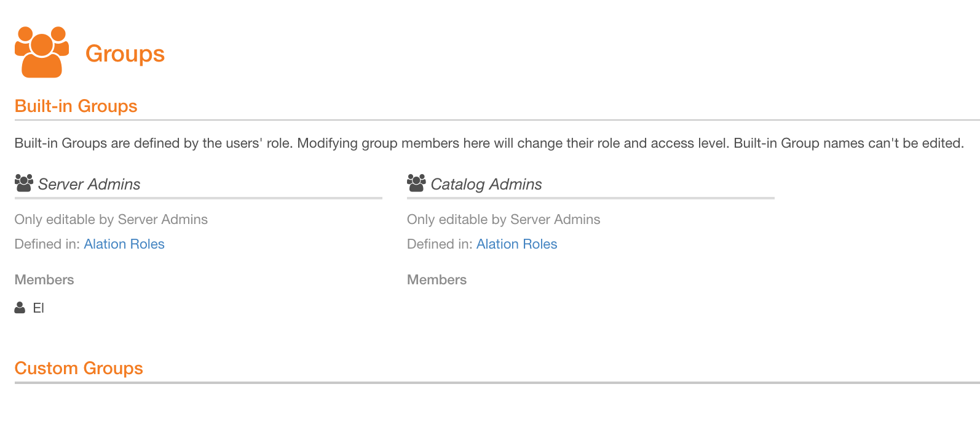Click the user icon beside El

point(20,308)
